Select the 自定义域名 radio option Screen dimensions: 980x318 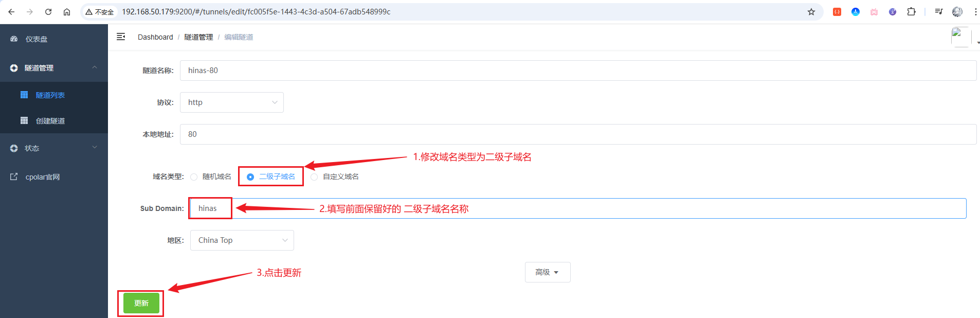(314, 177)
